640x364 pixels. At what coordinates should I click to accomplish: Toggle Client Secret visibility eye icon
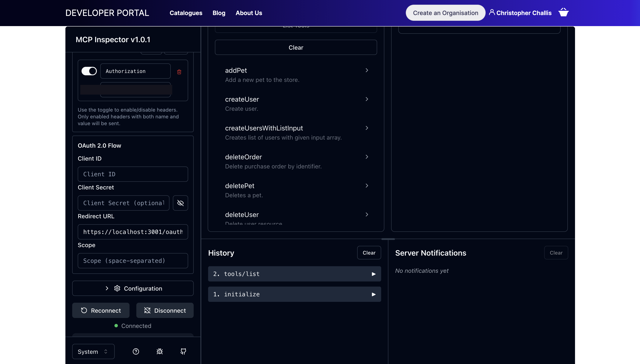tap(180, 203)
